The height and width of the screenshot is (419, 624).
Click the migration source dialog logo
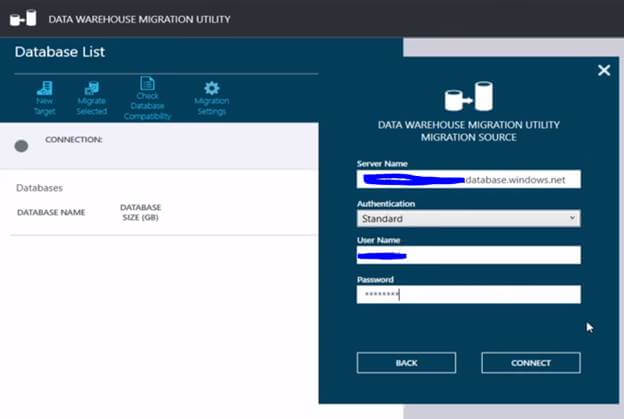(468, 96)
